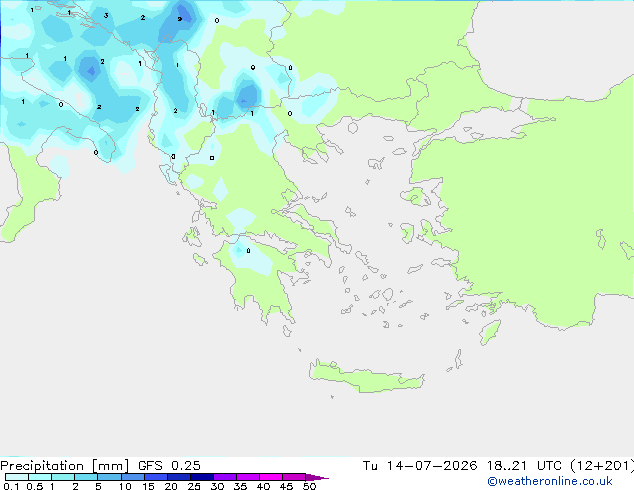Click the 'Precipitation [mm]' title text
The image size is (634, 490).
coord(64,466)
